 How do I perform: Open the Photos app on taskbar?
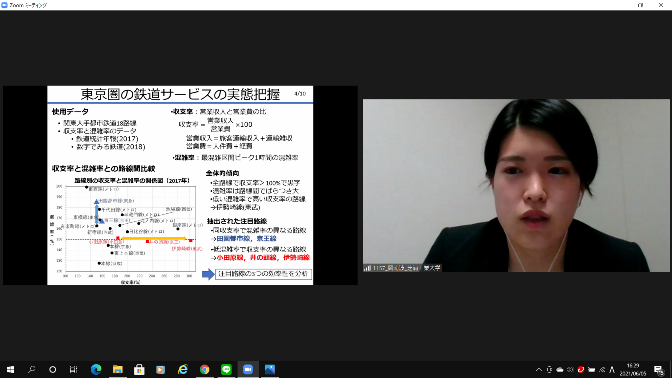pyautogui.click(x=270, y=369)
